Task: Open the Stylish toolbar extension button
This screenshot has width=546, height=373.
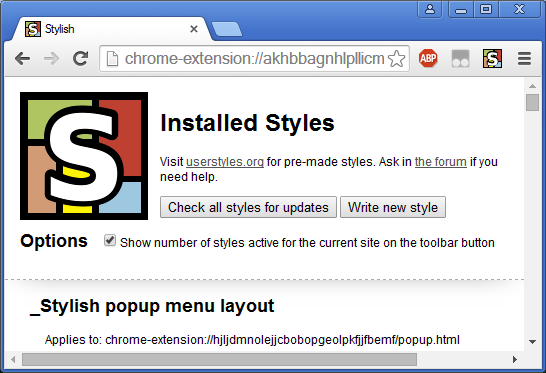Action: (x=492, y=59)
